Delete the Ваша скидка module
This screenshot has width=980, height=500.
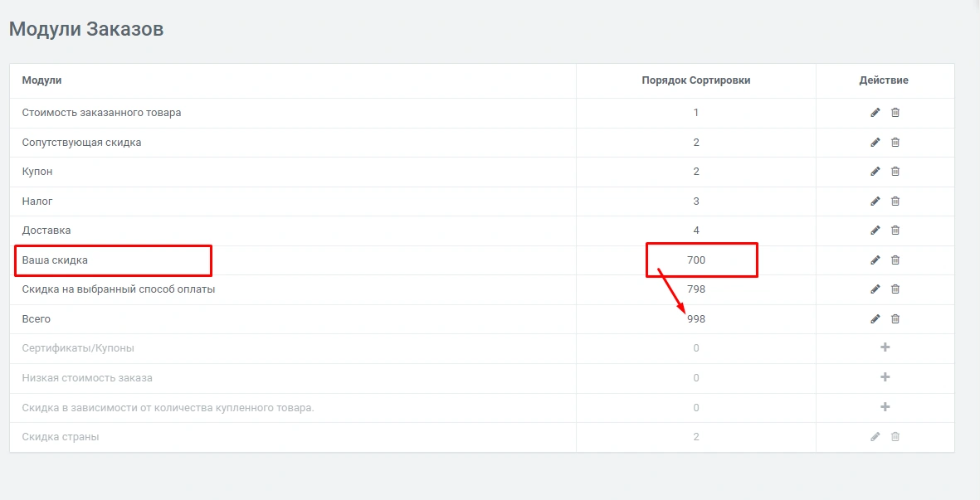[895, 260]
